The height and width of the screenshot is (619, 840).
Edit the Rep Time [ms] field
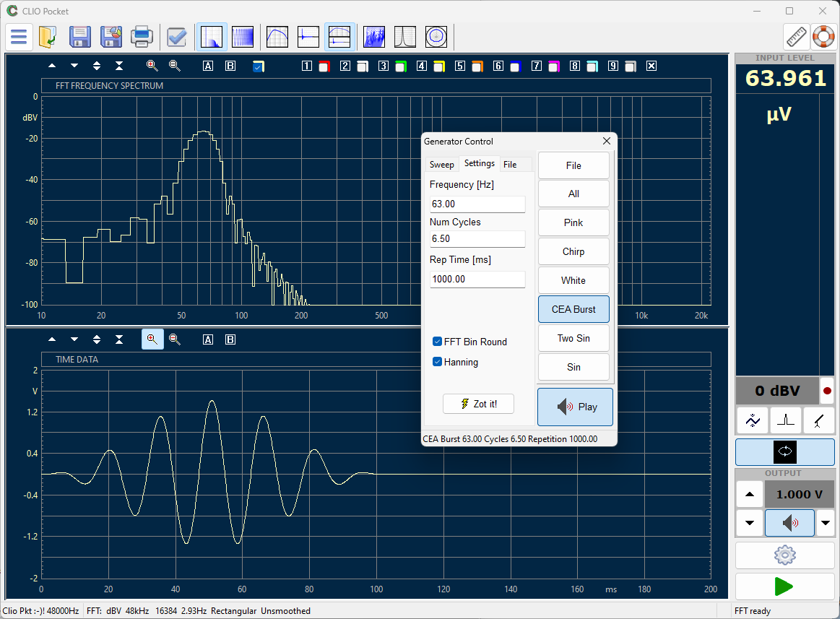coord(477,280)
